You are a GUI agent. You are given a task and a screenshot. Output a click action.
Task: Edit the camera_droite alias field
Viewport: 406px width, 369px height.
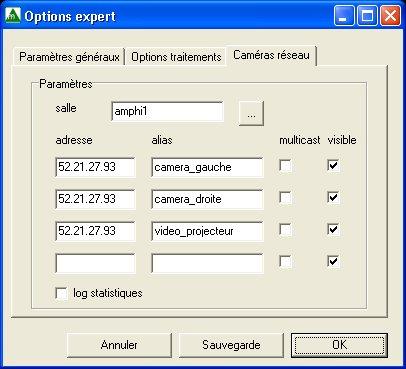tap(207, 199)
